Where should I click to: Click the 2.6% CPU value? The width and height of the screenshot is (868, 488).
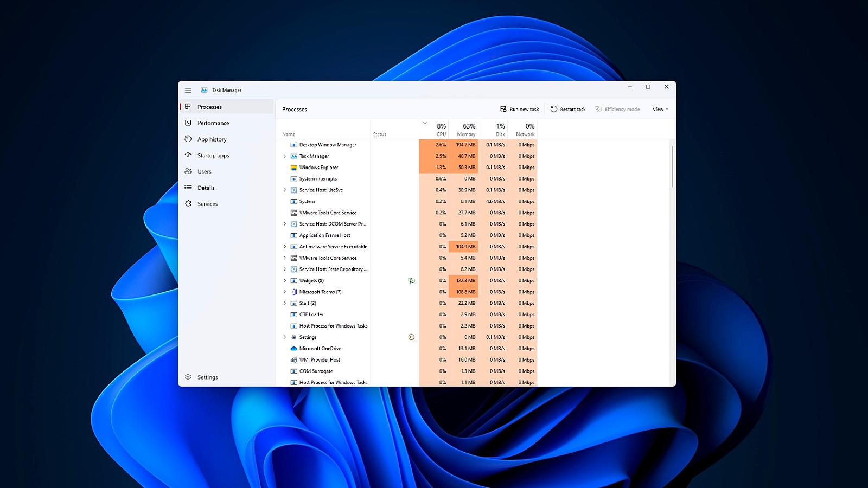tap(434, 145)
